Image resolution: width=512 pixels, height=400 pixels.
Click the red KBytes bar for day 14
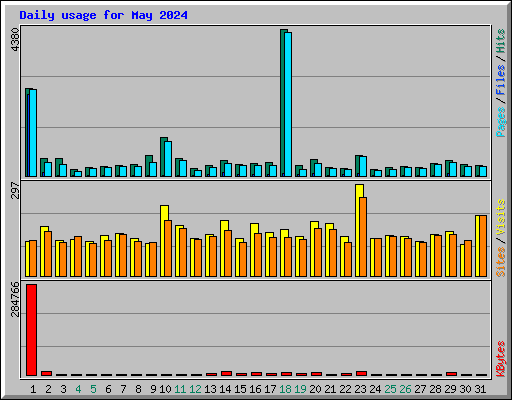pyautogui.click(x=226, y=374)
